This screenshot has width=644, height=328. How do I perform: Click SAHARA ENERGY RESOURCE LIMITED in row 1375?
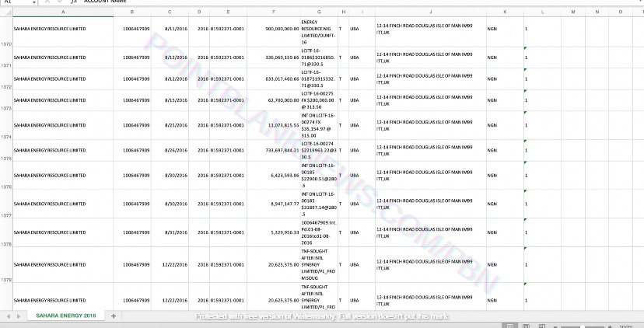click(63, 150)
